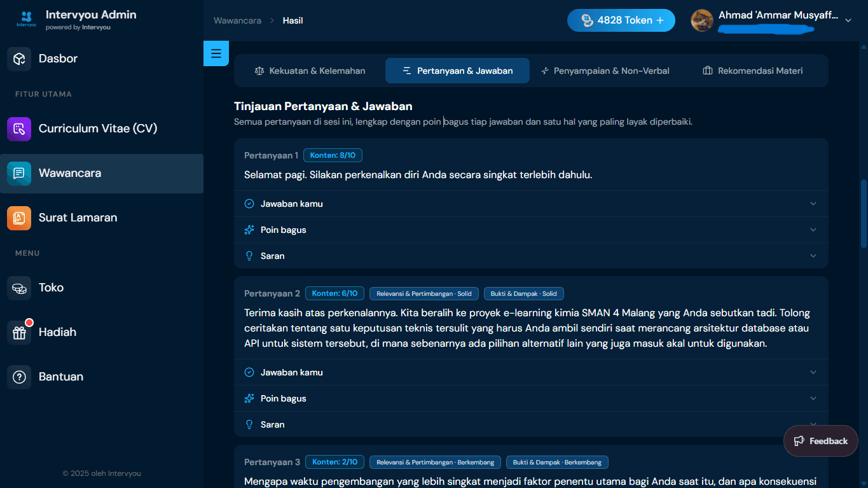Viewport: 868px width, 488px height.
Task: Click © 2025 oleh Intervyou footer text
Action: coord(102,473)
